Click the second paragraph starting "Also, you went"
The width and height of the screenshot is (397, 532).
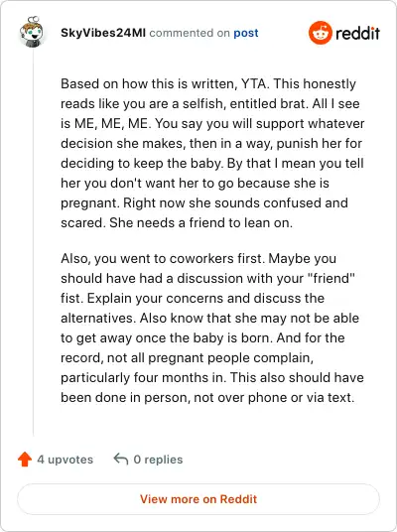212,328
